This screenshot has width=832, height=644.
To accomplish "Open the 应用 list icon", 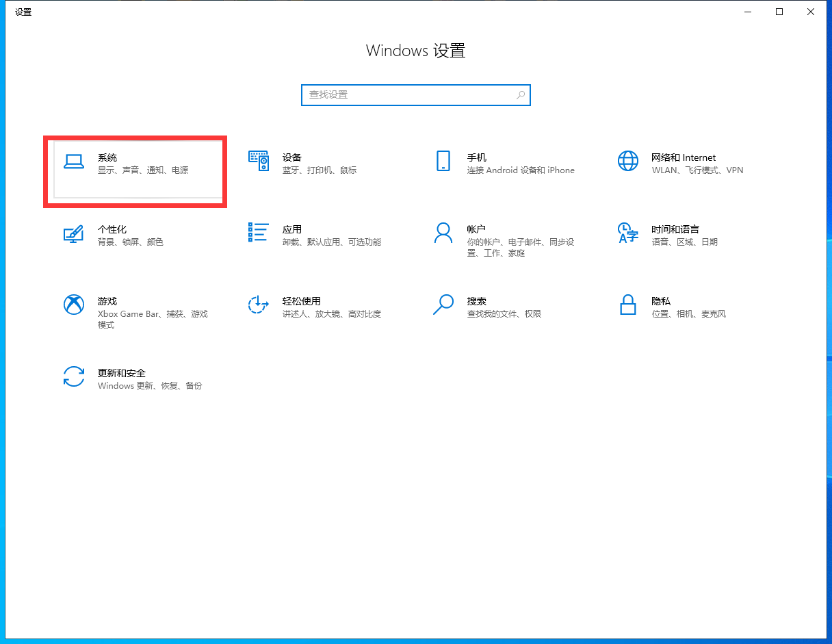I will coord(258,233).
